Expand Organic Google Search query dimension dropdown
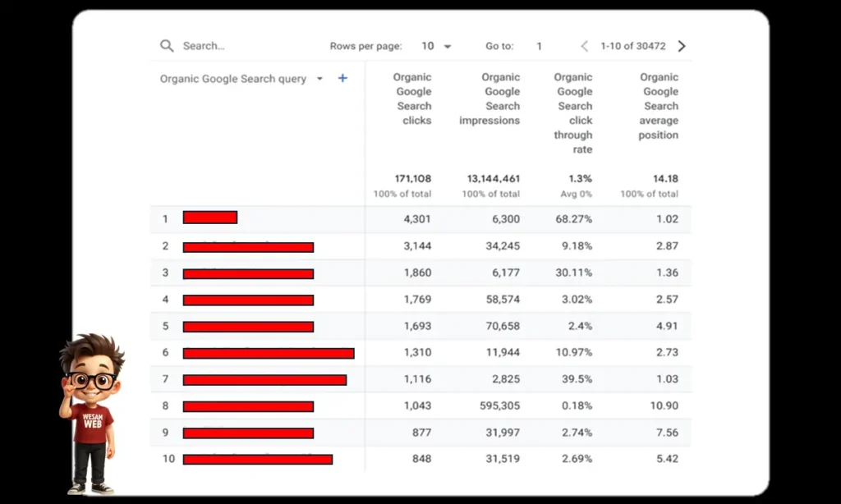 319,80
